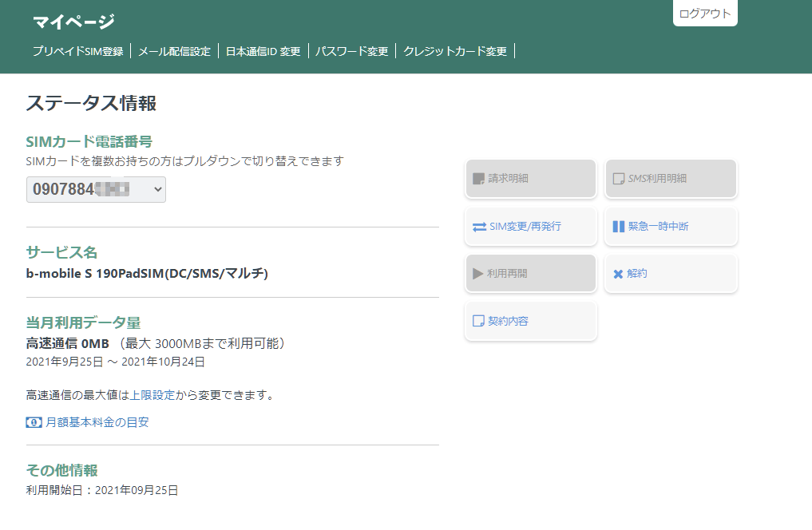Image resolution: width=812 pixels, height=530 pixels.
Task: Open プリペイドSIM登録 in top menu
Action: pos(78,52)
